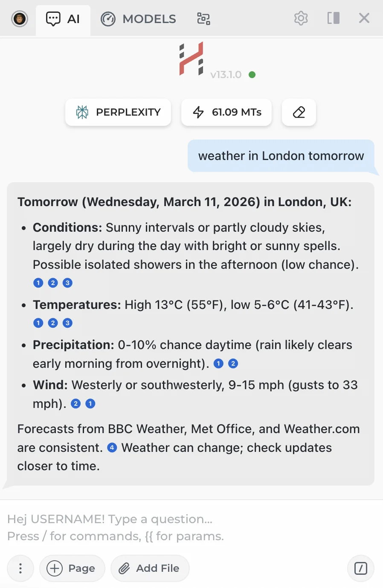
Task: Click the QR scan icon tab
Action: 203,19
